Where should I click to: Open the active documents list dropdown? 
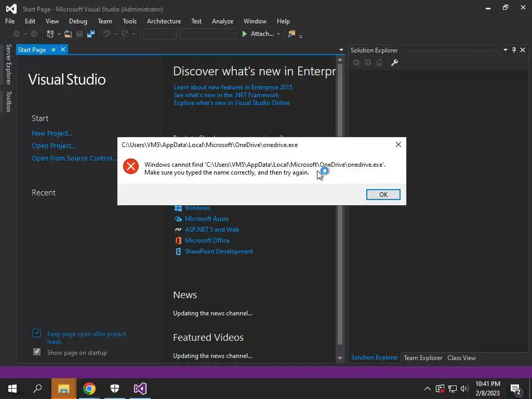[341, 50]
